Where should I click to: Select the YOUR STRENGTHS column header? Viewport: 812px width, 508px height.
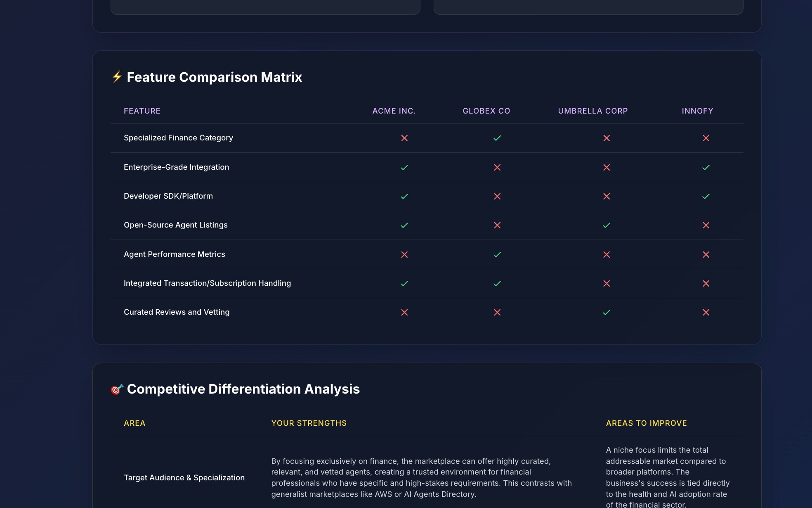click(x=309, y=423)
